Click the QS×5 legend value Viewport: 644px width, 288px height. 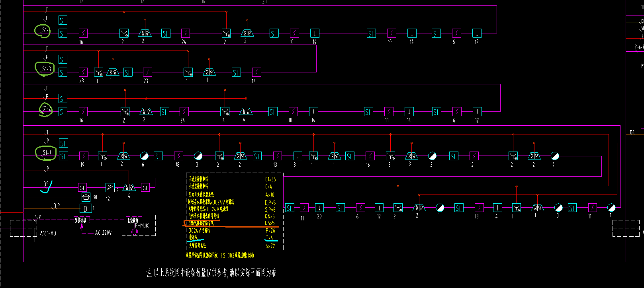tap(270, 223)
